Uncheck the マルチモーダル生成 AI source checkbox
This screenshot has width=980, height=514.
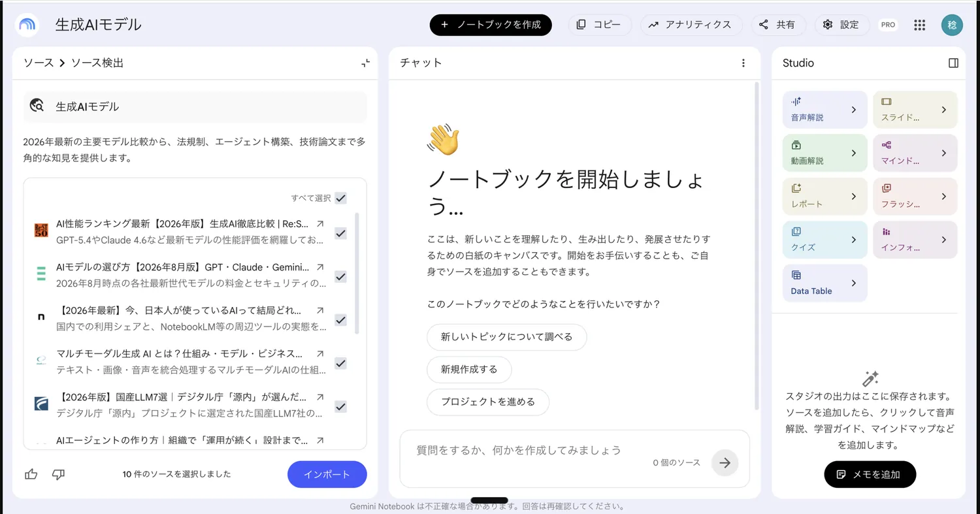click(340, 363)
